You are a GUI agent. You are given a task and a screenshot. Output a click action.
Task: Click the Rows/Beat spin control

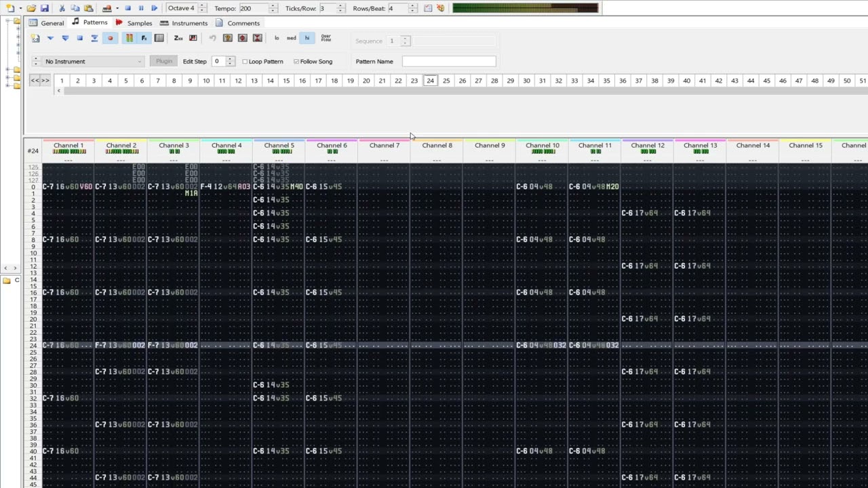click(412, 8)
